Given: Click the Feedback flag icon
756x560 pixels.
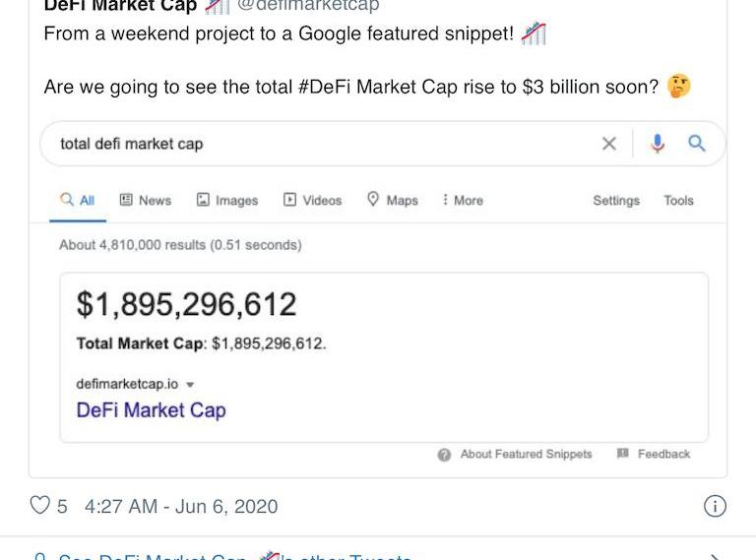Looking at the screenshot, I should 622,454.
